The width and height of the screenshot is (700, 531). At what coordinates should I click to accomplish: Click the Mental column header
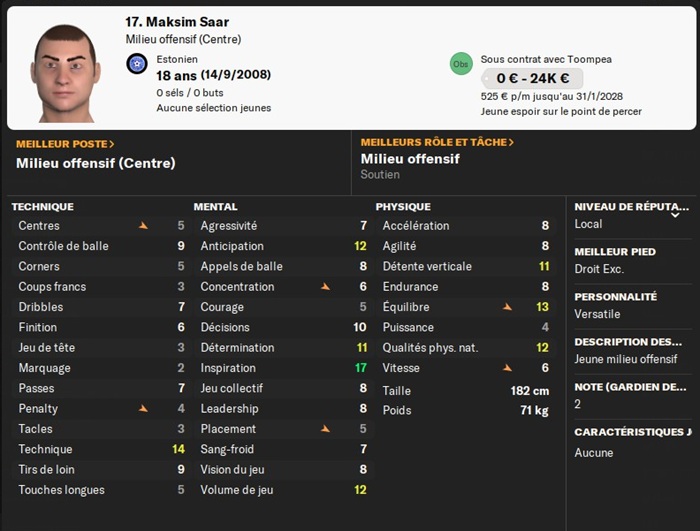point(215,207)
